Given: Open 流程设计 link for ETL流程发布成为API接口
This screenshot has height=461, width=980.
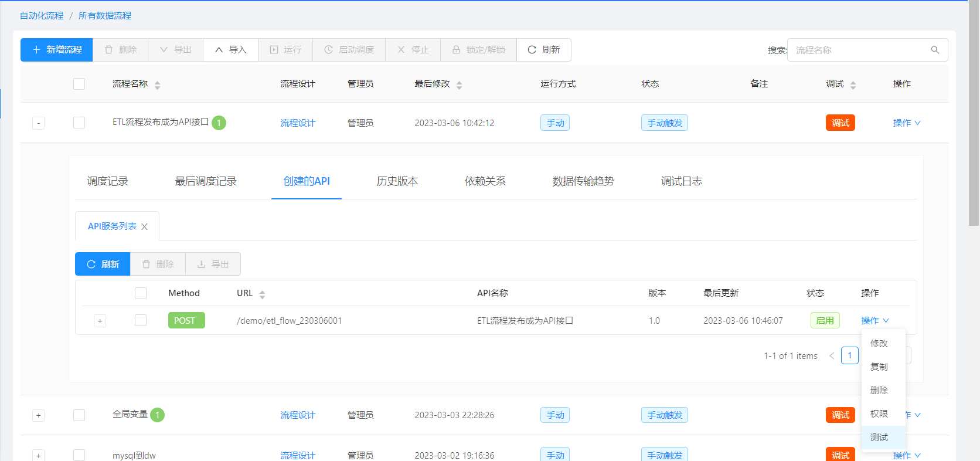Looking at the screenshot, I should [x=298, y=123].
